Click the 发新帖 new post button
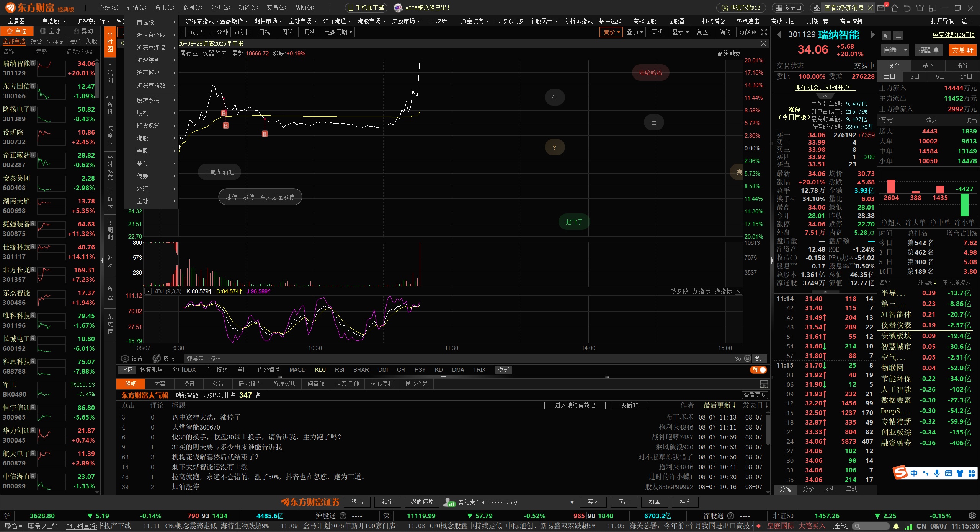The image size is (980, 532). (x=629, y=405)
